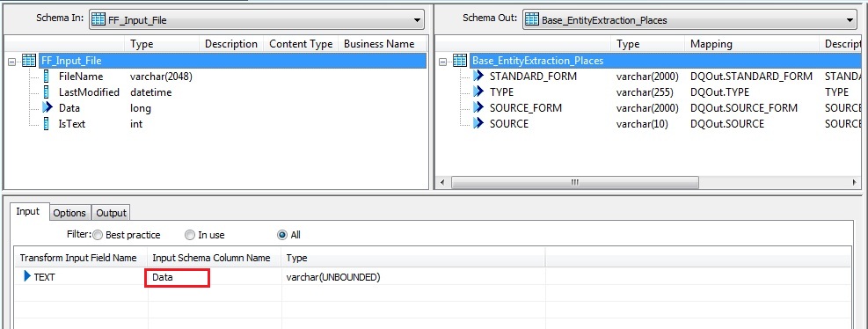The height and width of the screenshot is (329, 868).
Task: Click the datetime type value
Action: coord(151,92)
